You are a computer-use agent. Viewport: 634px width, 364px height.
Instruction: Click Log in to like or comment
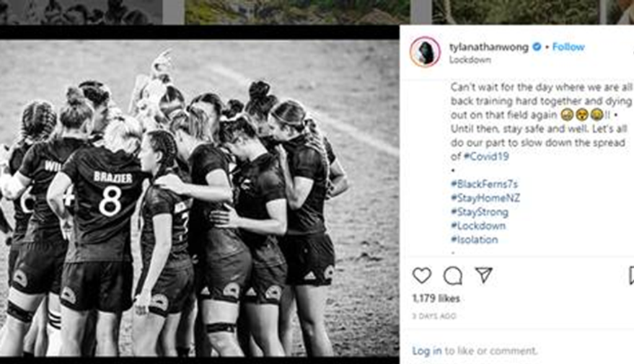pyautogui.click(x=427, y=351)
